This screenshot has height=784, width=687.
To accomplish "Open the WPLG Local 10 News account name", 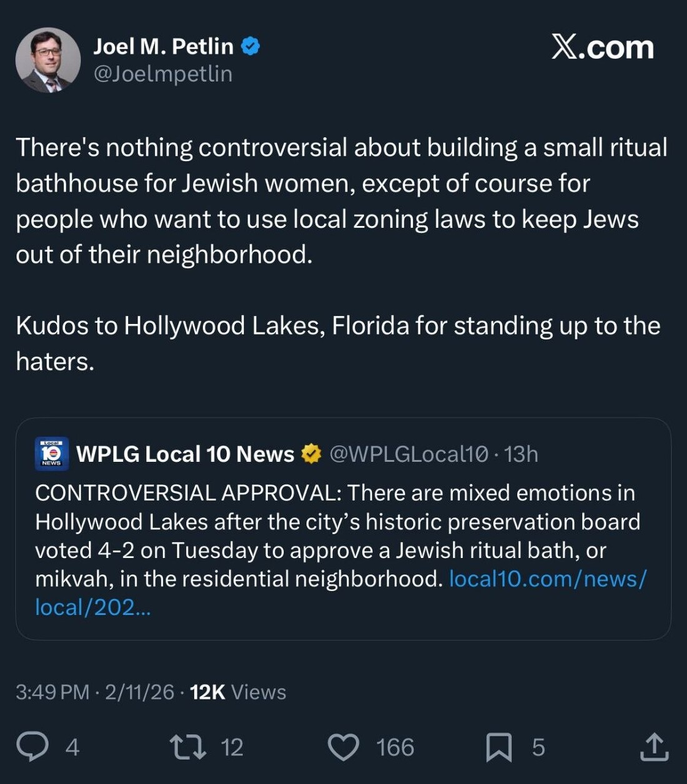I will [185, 454].
